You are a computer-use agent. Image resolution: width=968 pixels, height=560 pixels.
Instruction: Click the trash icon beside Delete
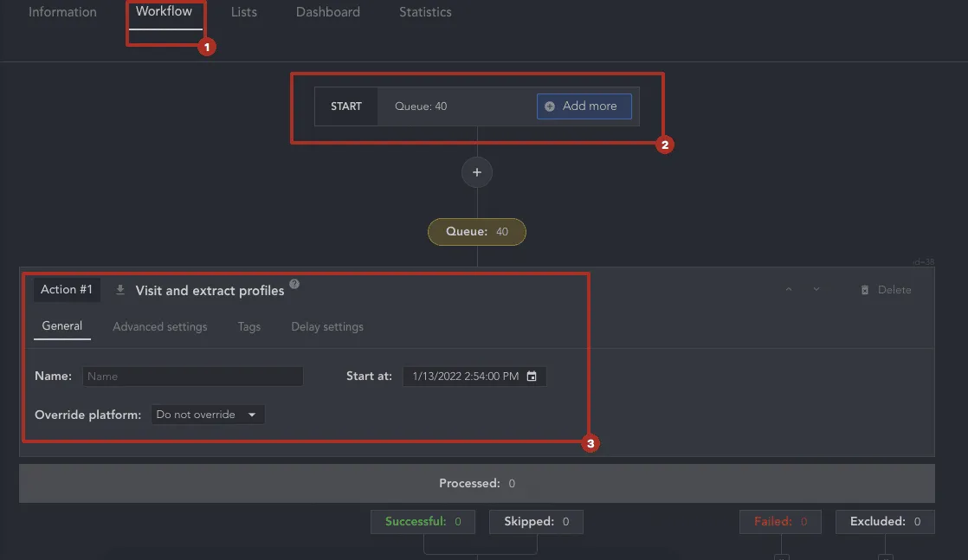pyautogui.click(x=865, y=290)
